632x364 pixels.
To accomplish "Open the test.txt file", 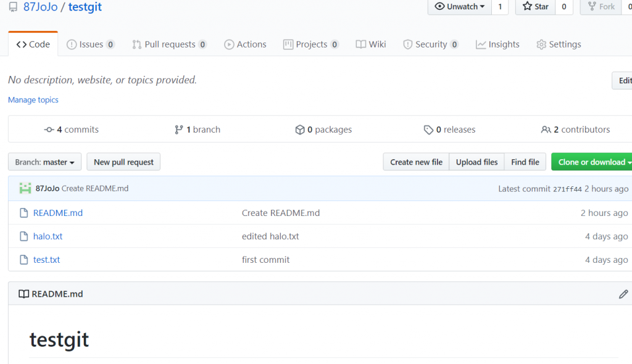I will pos(46,260).
